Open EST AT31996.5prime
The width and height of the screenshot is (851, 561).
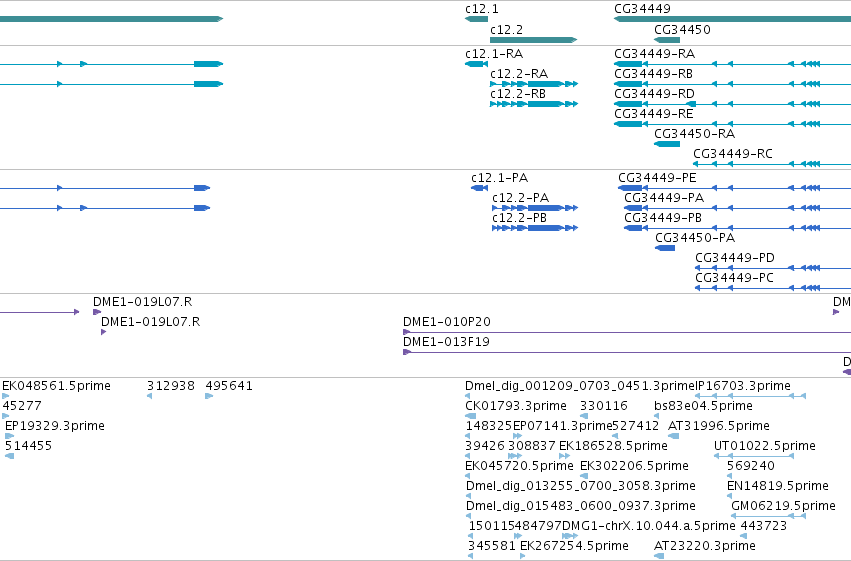click(x=719, y=426)
